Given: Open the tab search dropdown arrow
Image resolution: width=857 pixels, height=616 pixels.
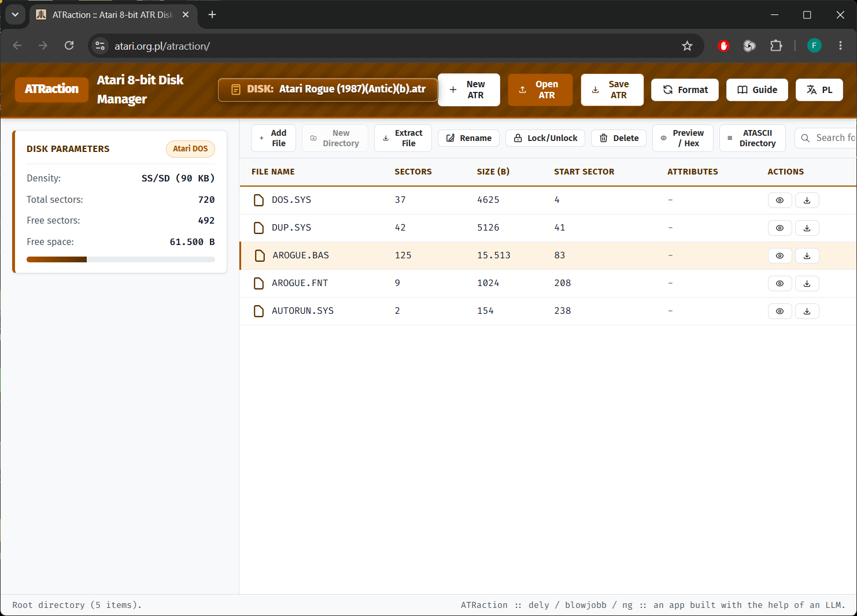Looking at the screenshot, I should 15,14.
